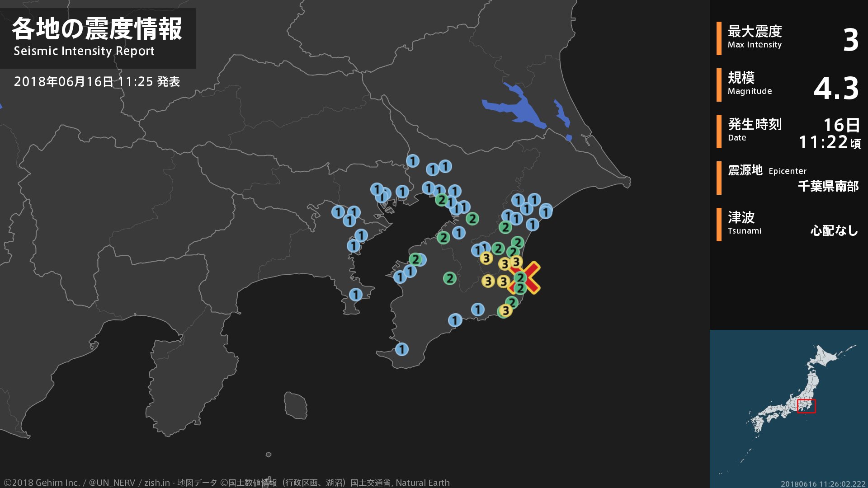This screenshot has width=868, height=488.
Task: Click the tsunami status 心配なし
Action: (x=834, y=230)
